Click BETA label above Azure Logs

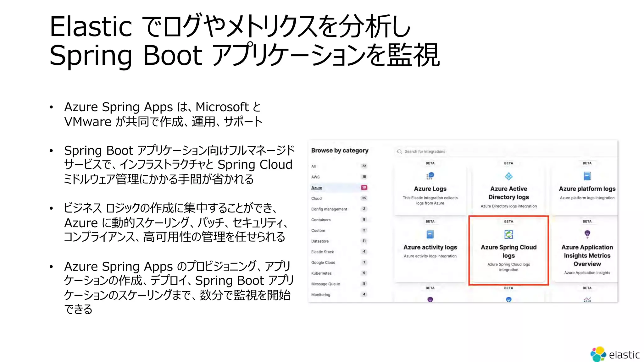pos(430,163)
